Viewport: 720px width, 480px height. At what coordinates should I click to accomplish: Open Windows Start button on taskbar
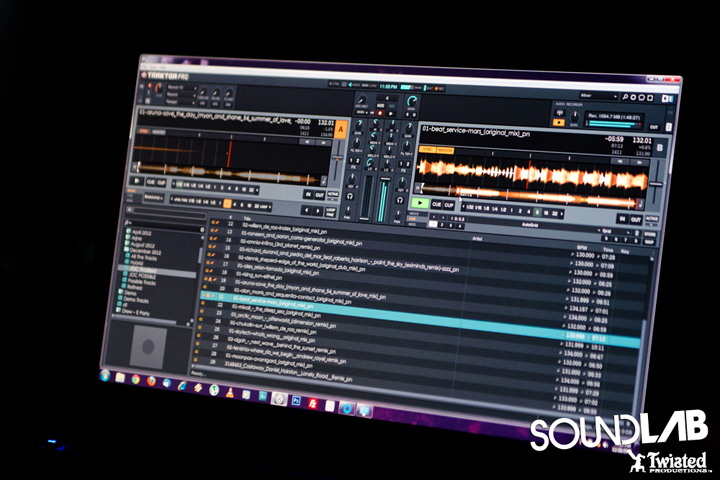pyautogui.click(x=105, y=375)
